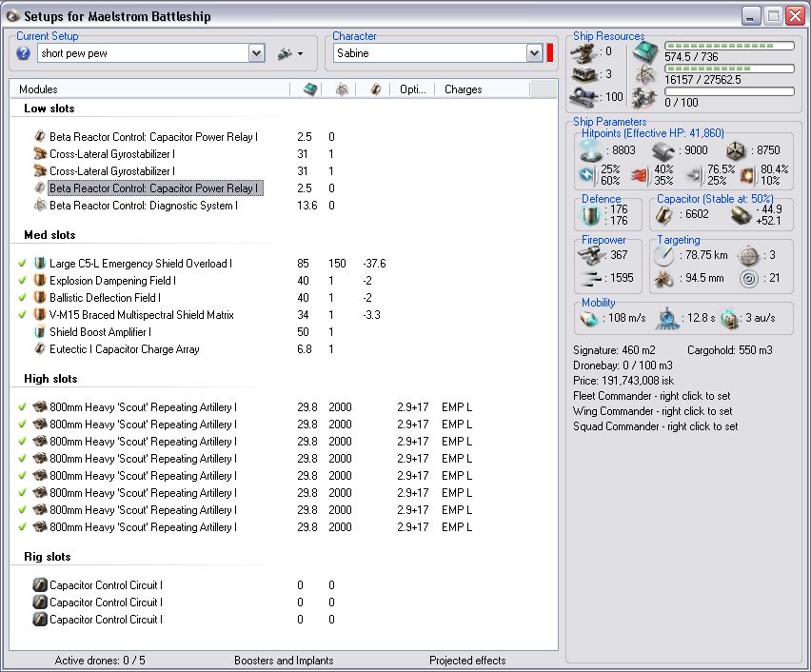Click the Defence shield tank icon
Screen dimensions: 811x672
(590, 215)
